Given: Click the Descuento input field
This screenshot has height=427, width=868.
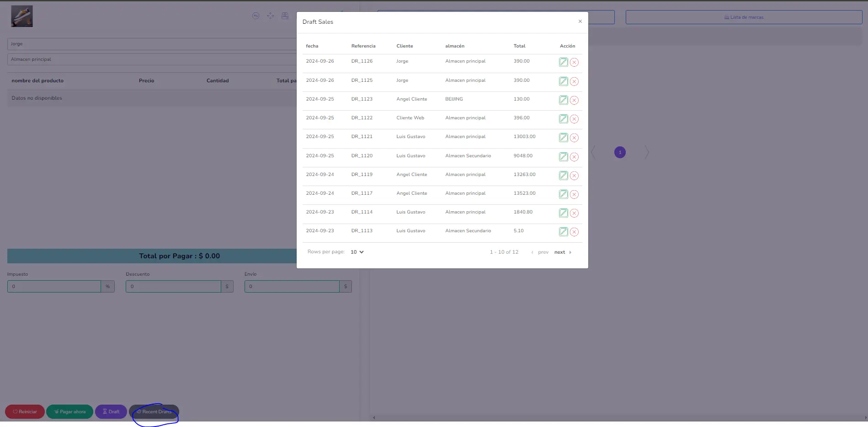Looking at the screenshot, I should click(173, 287).
